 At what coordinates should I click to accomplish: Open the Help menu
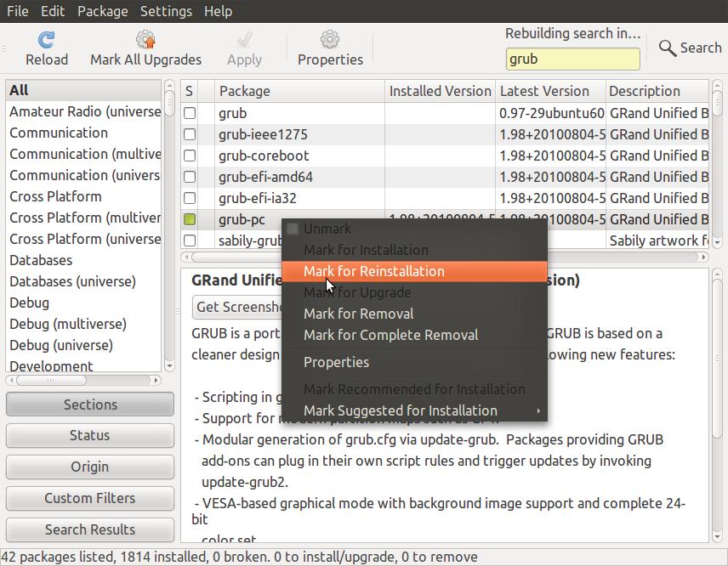coord(219,11)
